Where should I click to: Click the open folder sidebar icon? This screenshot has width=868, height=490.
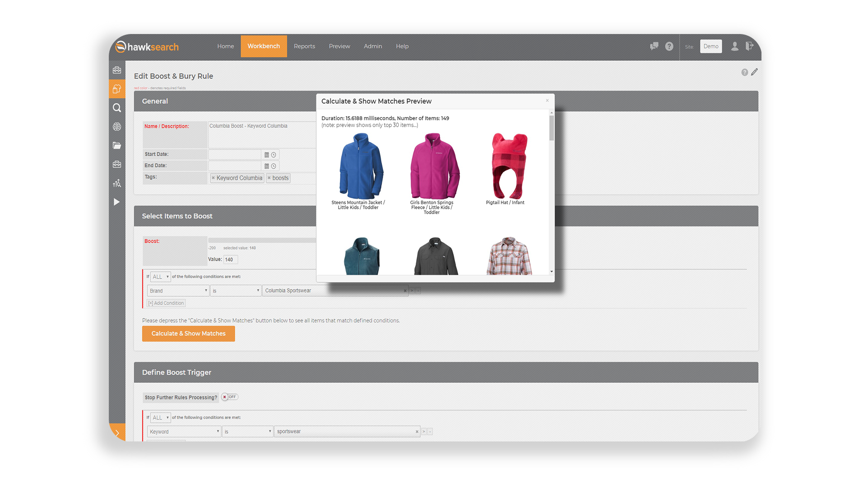point(117,146)
